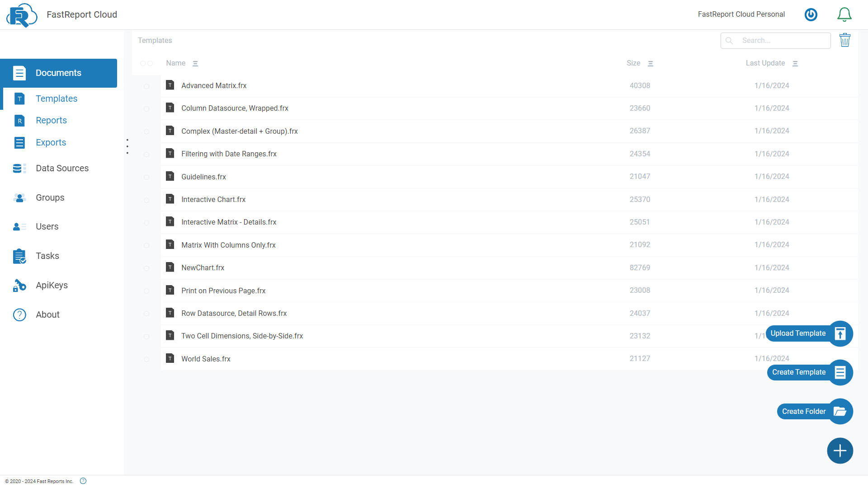The height and width of the screenshot is (488, 868).
Task: Click the Templates breadcrumb link
Action: (155, 40)
